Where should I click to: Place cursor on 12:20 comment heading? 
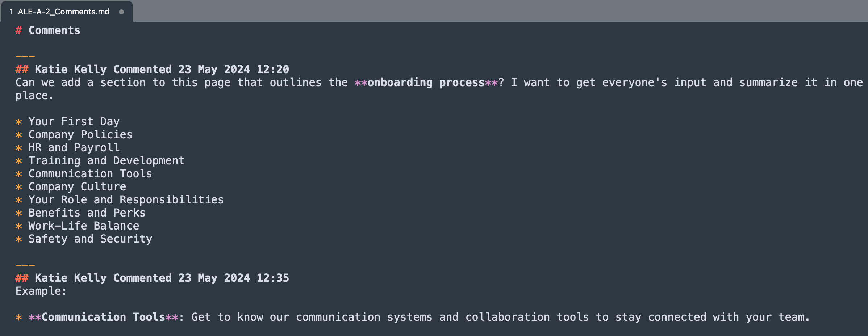(162, 70)
